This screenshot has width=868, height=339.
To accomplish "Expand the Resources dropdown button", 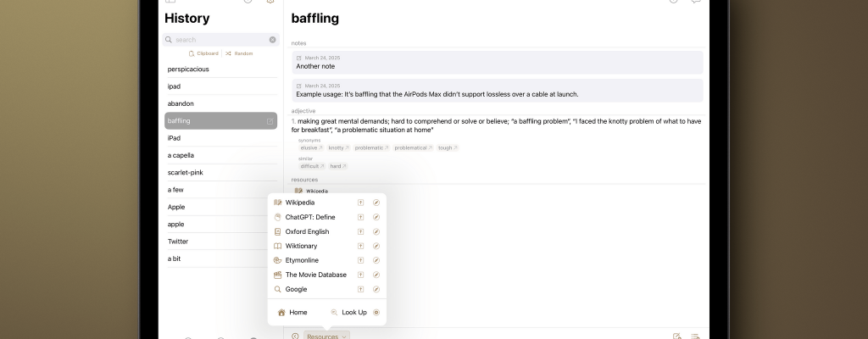I will pyautogui.click(x=326, y=336).
